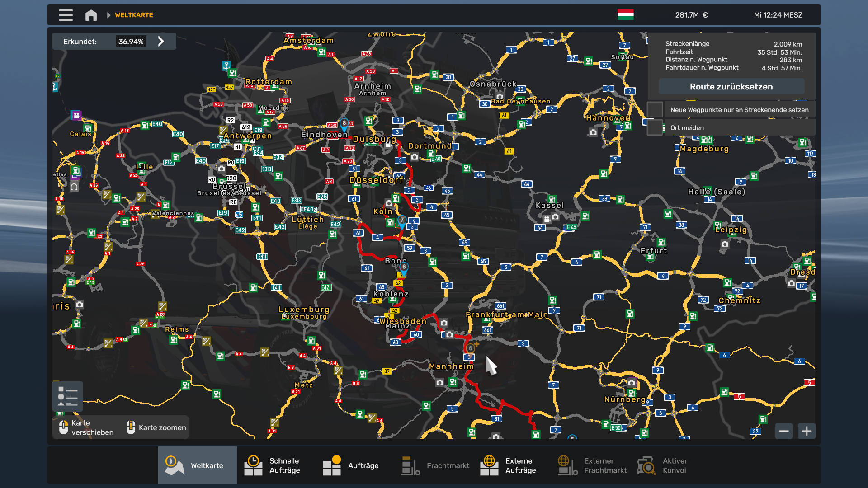Click the Frankfurt am Main city label
The width and height of the screenshot is (868, 488).
pyautogui.click(x=507, y=314)
